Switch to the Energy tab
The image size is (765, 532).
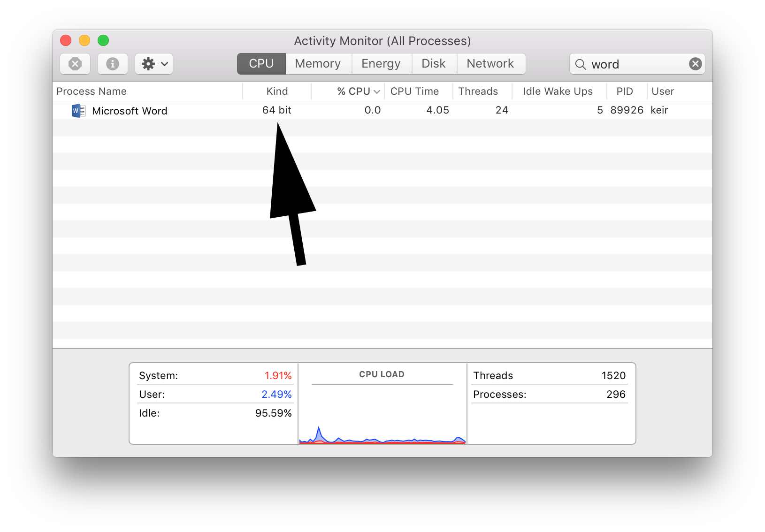(381, 64)
